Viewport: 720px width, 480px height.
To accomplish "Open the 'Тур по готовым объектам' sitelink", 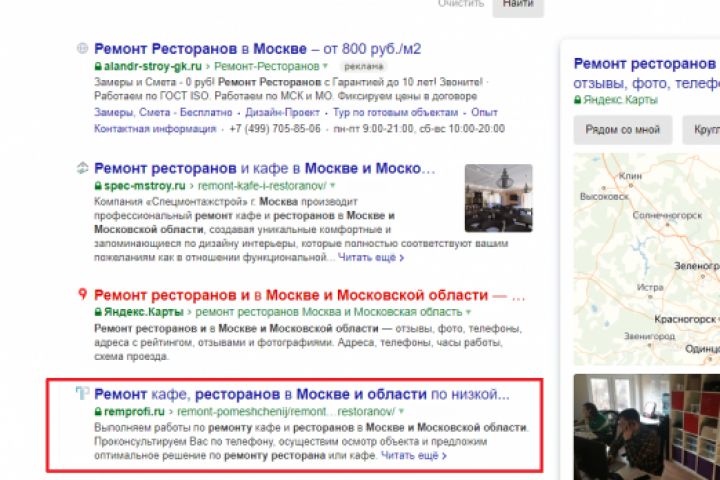I will [x=395, y=113].
